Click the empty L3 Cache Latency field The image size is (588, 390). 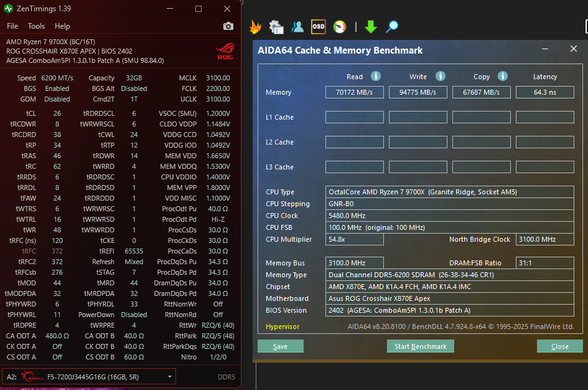[x=545, y=167]
